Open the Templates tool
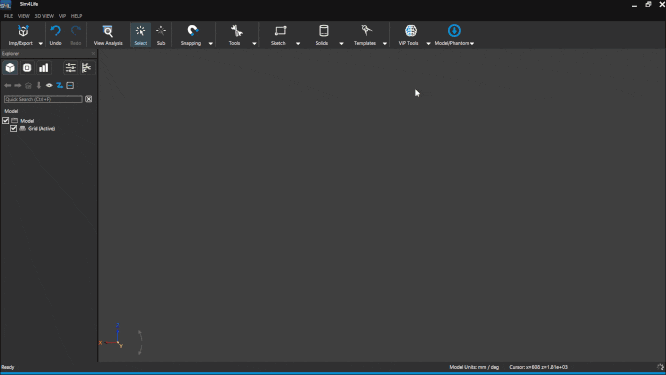Image resolution: width=666 pixels, height=375 pixels. pos(365,35)
